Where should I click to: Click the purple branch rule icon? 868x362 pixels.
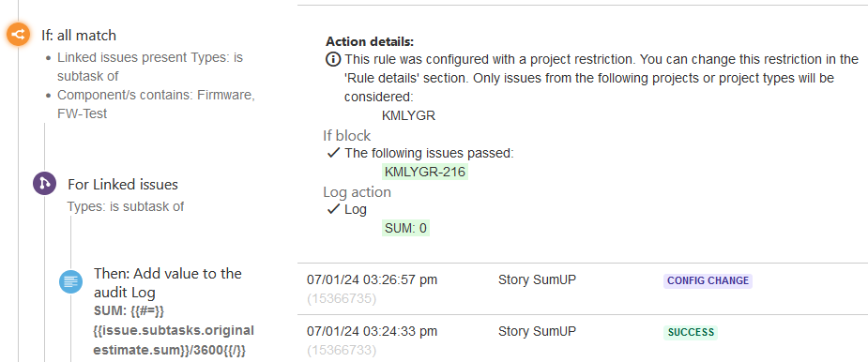44,183
